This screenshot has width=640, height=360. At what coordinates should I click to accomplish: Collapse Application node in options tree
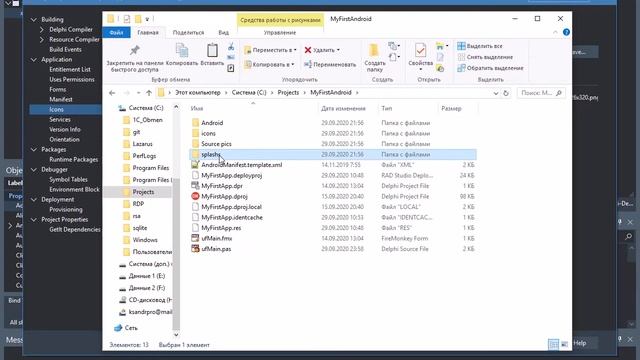(34, 60)
